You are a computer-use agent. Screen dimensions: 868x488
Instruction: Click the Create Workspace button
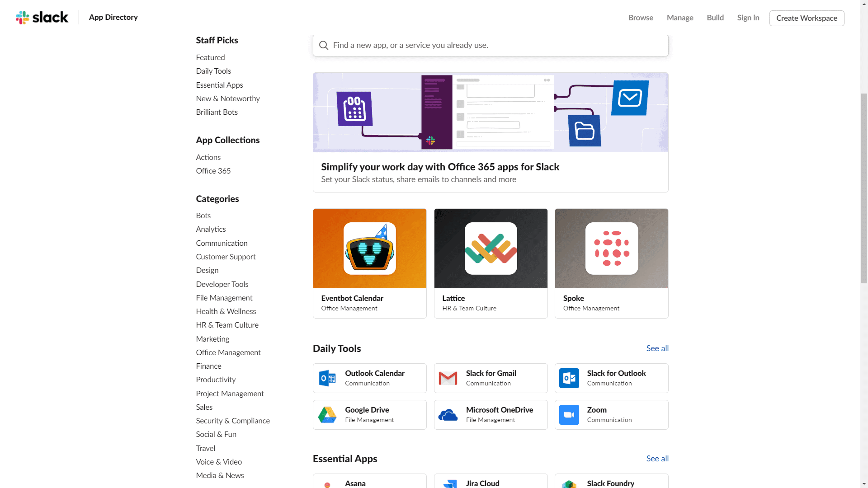pos(807,18)
